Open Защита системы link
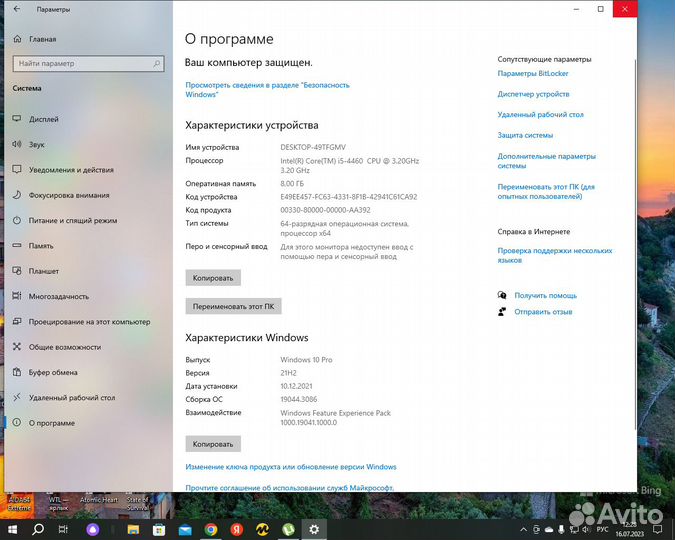 pos(525,135)
